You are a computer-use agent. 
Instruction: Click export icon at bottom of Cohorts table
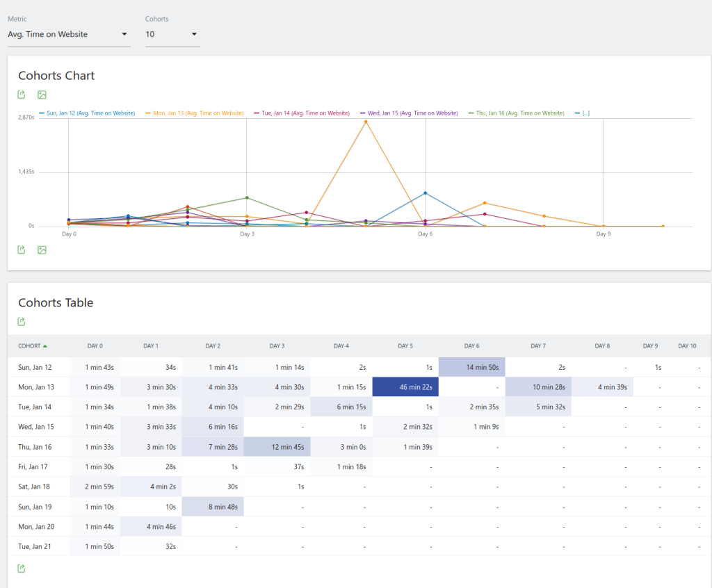pyautogui.click(x=22, y=569)
